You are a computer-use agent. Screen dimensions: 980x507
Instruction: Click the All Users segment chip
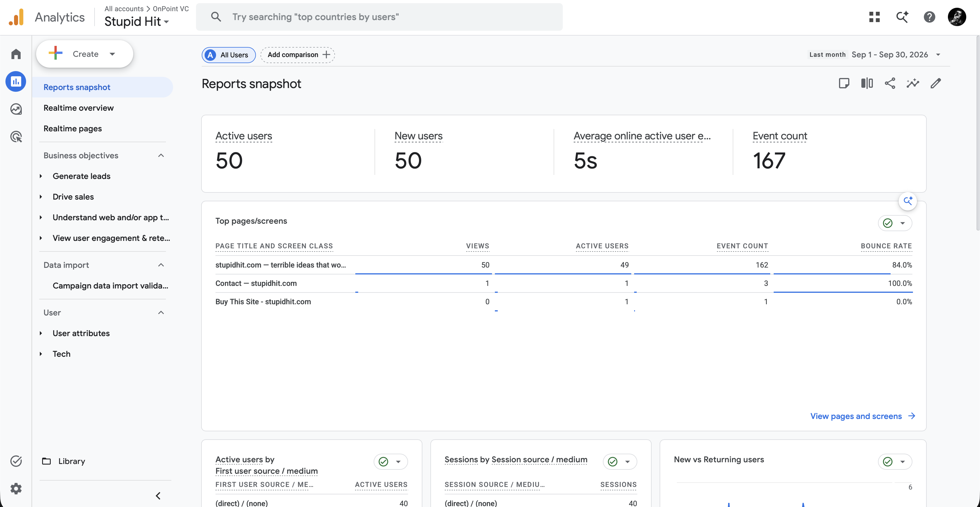229,55
